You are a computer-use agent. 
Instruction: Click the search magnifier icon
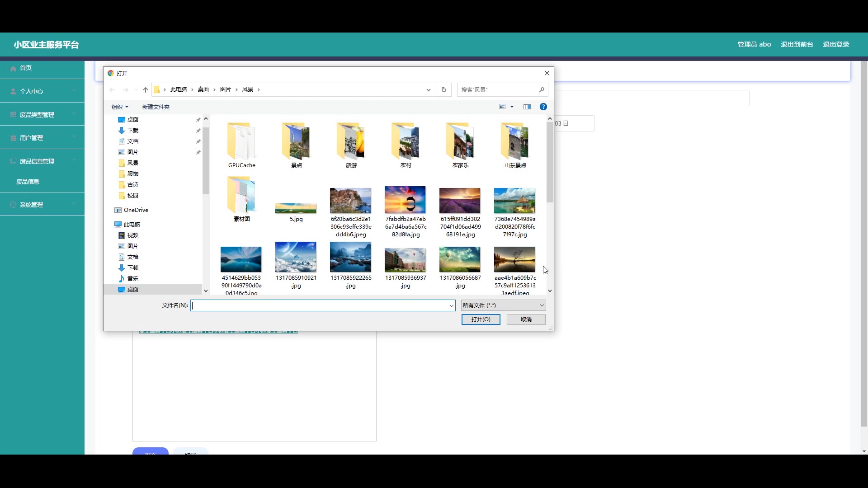pos(542,89)
